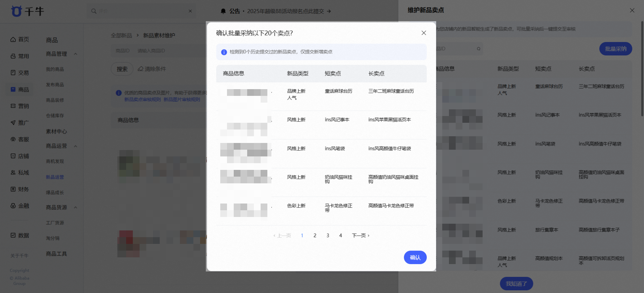
Task: Click the 公告 bell icon
Action: 223,11
